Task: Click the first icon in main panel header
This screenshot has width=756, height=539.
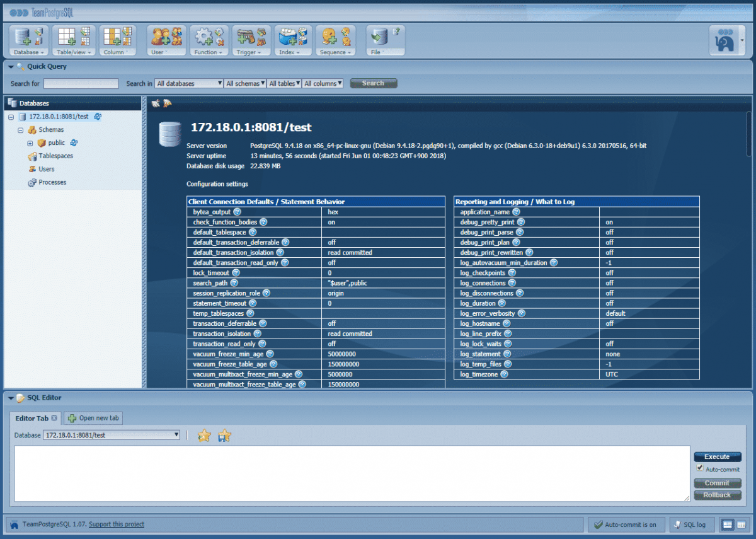Action: [156, 103]
